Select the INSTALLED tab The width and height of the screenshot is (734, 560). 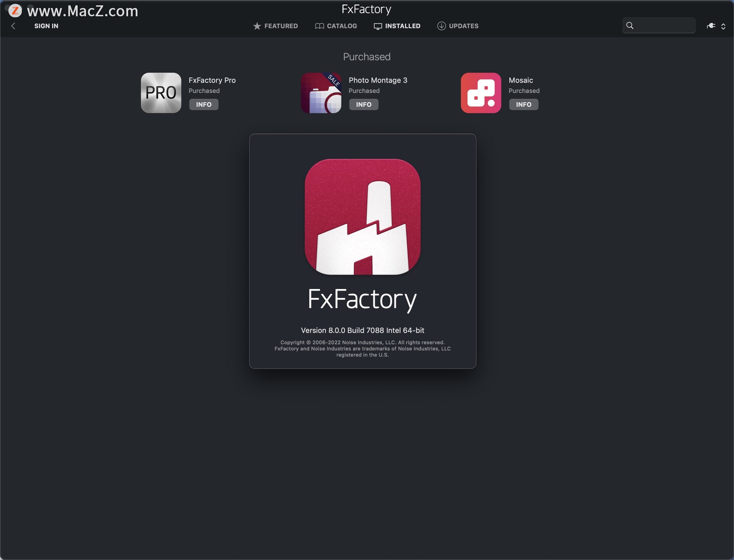pyautogui.click(x=397, y=26)
